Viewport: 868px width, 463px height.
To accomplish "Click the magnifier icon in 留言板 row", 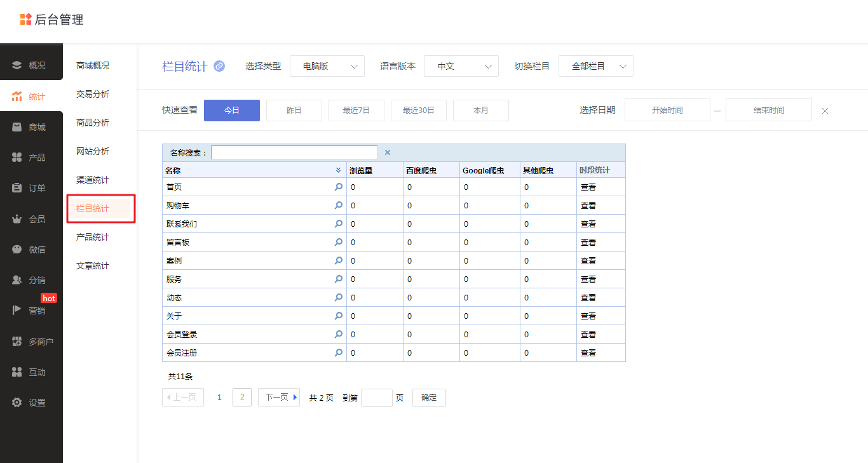I will pyautogui.click(x=339, y=242).
